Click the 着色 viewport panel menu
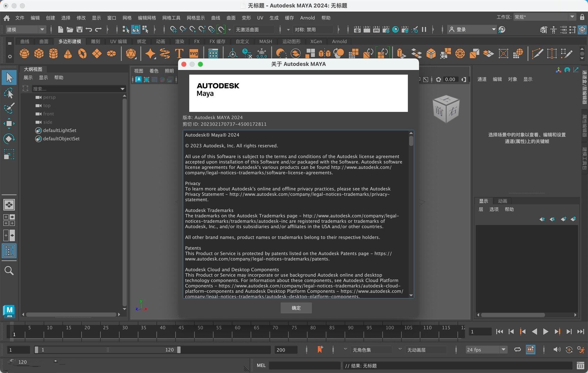 pos(154,71)
